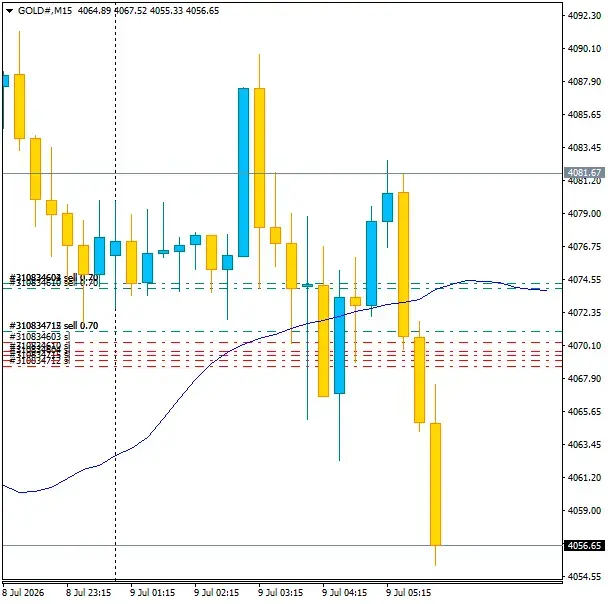The height and width of the screenshot is (604, 608).
Task: Click the 9 Jul 05:15 time label
Action: [x=408, y=593]
